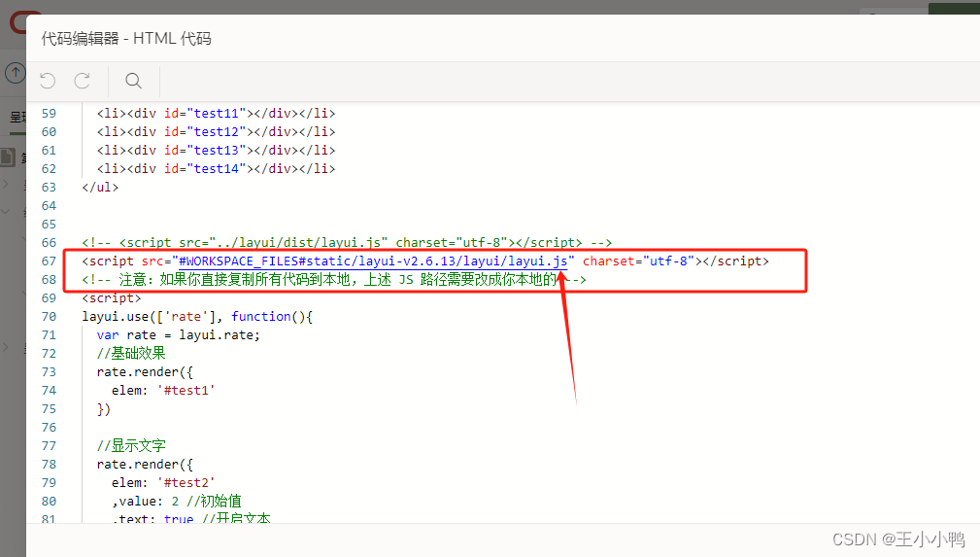Viewport: 980px width, 557px height.
Task: Click the up-arrow circle icon behind the dialog
Action: (15, 73)
